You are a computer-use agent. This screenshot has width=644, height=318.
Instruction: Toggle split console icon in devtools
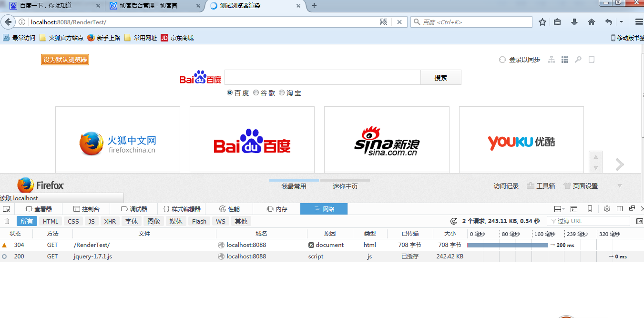574,209
